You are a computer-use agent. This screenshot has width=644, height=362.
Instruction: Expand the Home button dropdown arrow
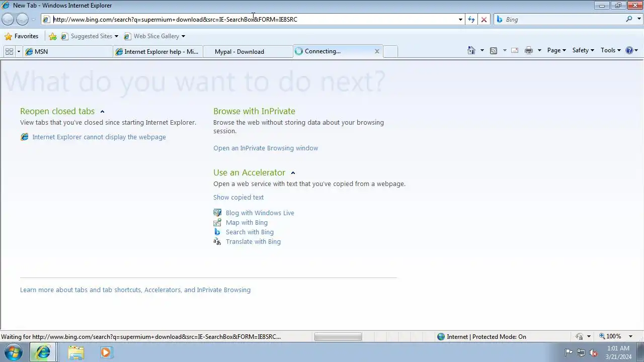tap(482, 50)
